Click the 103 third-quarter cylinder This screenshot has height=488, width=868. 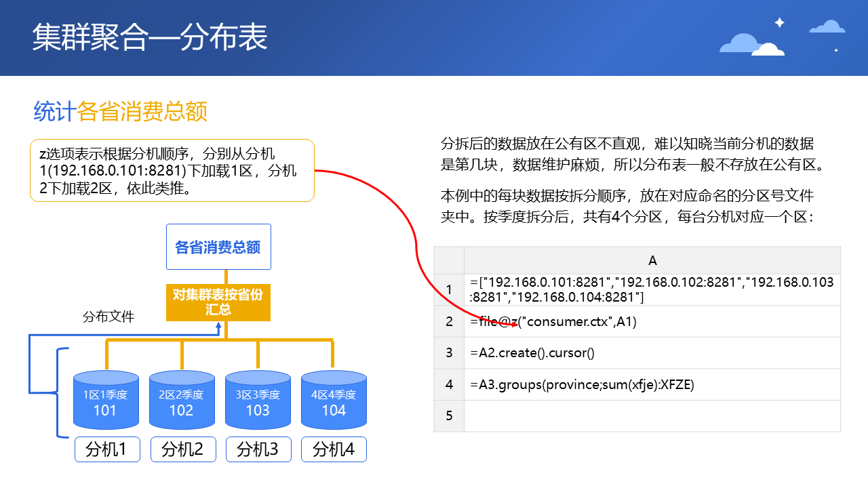[x=258, y=401]
